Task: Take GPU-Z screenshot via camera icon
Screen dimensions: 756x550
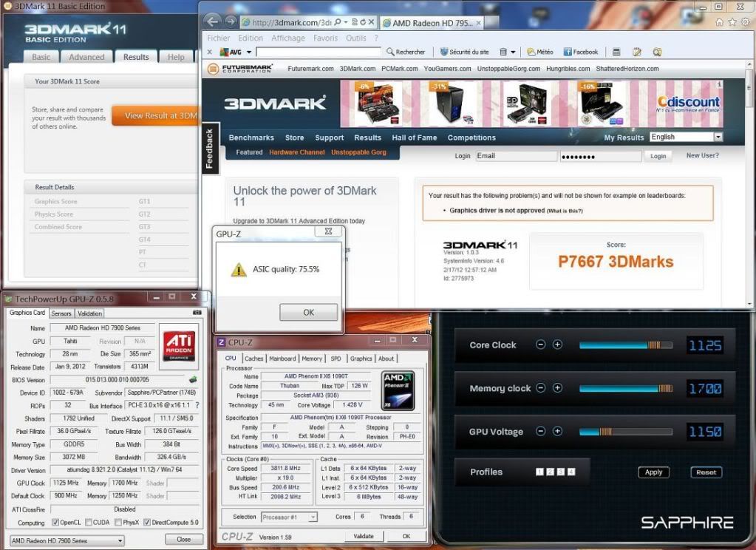Action: click(197, 313)
